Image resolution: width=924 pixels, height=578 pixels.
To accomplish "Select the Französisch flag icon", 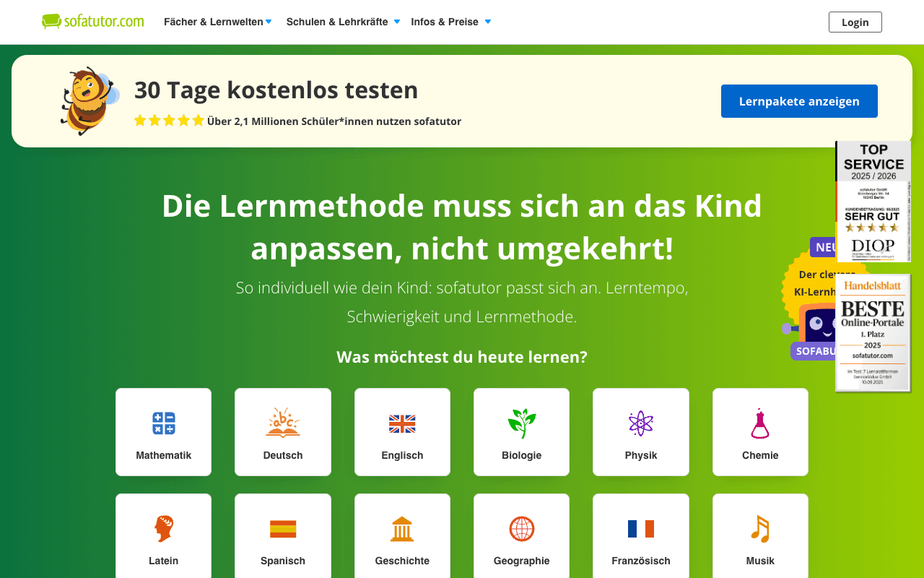I will 641,529.
